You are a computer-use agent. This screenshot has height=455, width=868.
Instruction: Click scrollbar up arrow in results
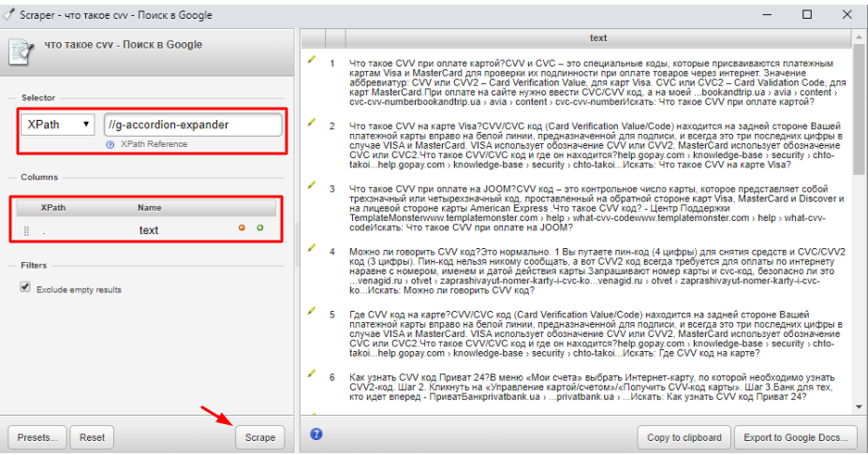click(x=859, y=37)
